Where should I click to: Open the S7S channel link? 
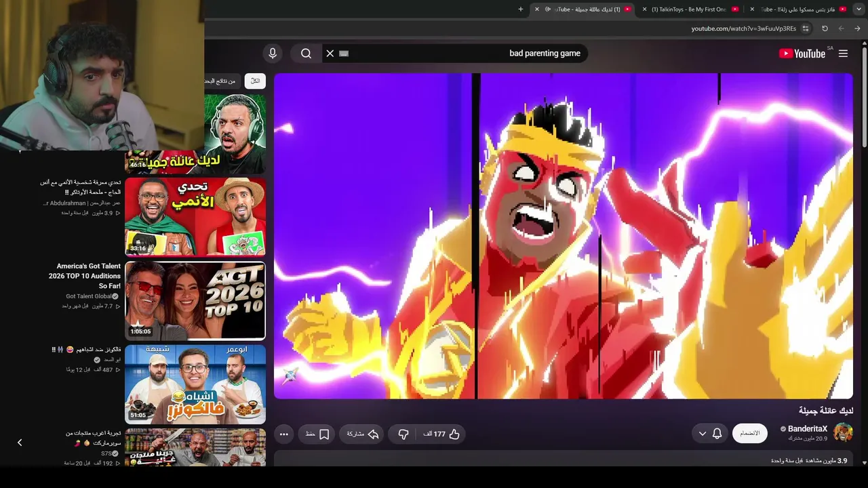106,453
